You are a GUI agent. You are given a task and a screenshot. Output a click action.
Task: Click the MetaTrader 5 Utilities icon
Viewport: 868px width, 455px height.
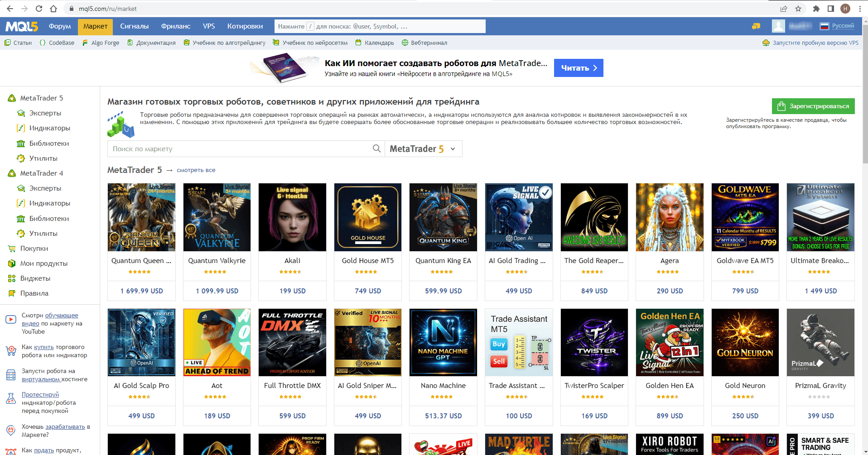click(x=21, y=158)
